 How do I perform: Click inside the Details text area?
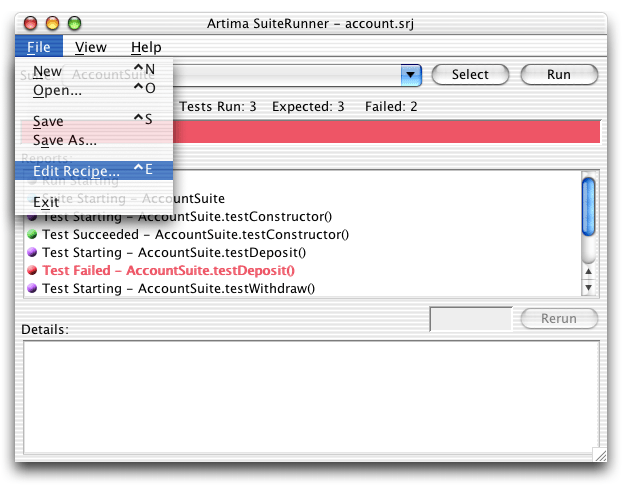311,397
